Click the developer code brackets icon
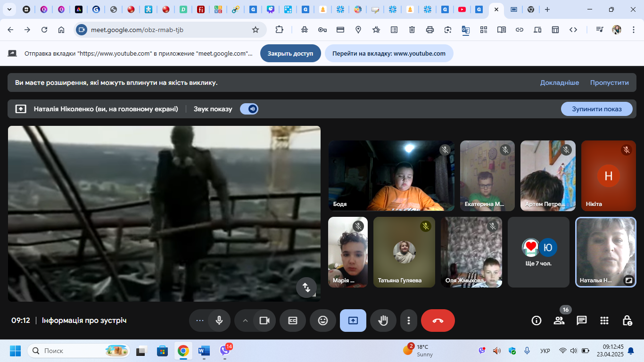 click(573, 30)
